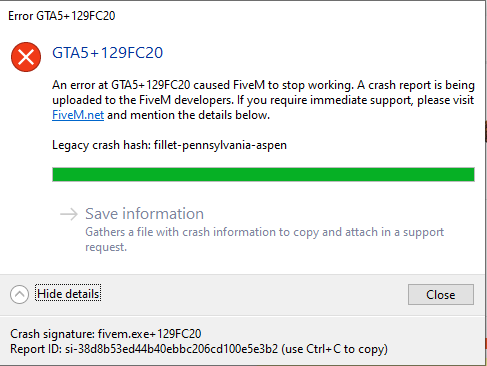
Task: Click the Legacy crash hash label
Action: (101, 145)
